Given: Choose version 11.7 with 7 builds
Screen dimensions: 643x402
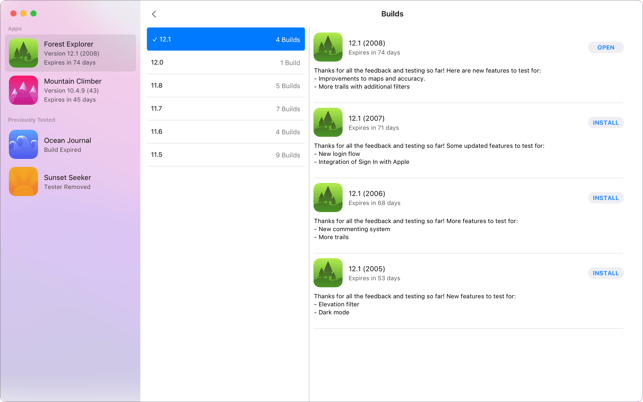Looking at the screenshot, I should [x=226, y=109].
